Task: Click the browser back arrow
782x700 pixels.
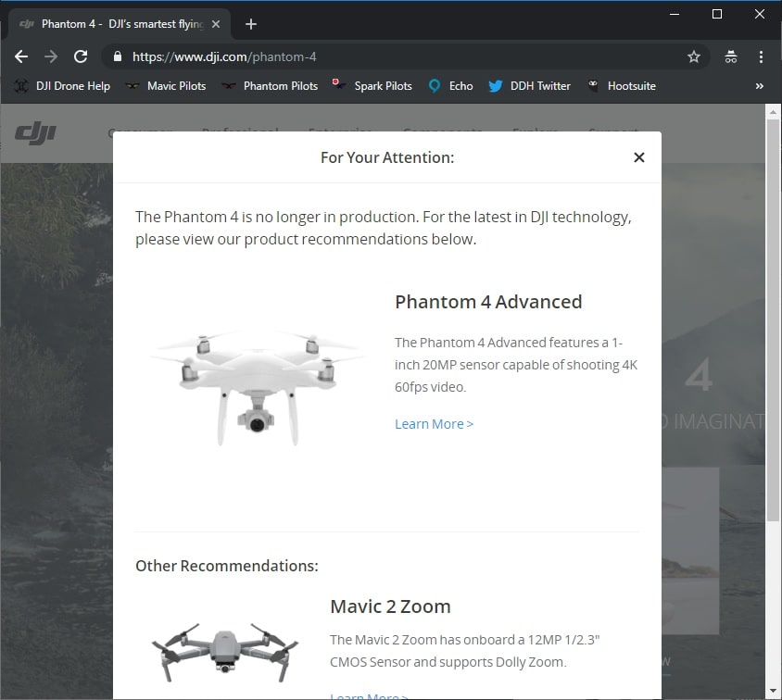Action: click(21, 56)
